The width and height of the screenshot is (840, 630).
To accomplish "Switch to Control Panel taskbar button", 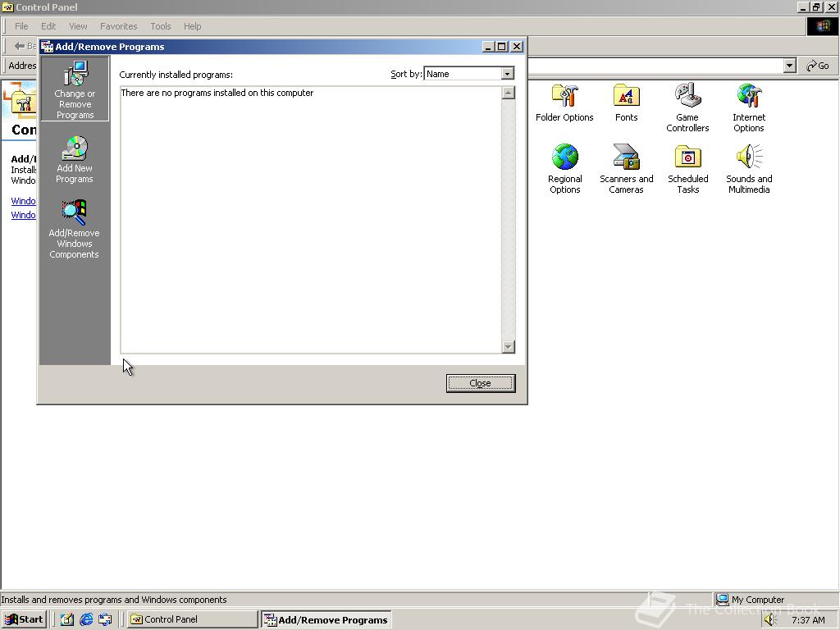I will click(x=192, y=619).
